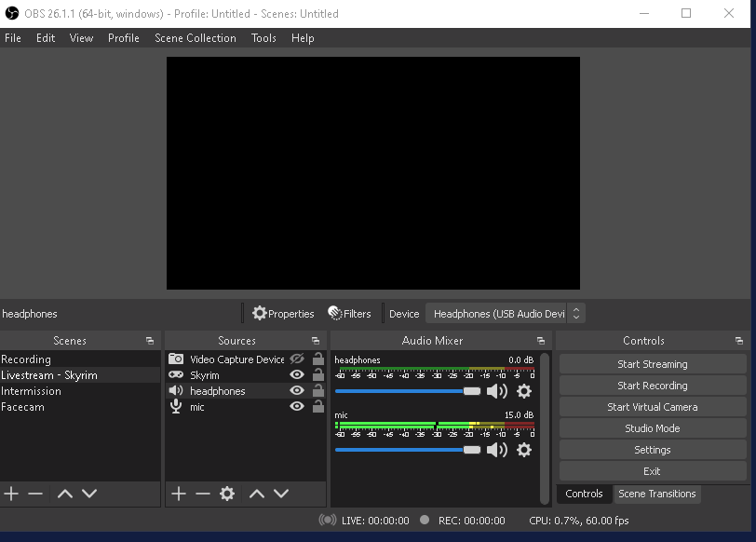
Task: Hide the mic source
Action: click(x=297, y=406)
